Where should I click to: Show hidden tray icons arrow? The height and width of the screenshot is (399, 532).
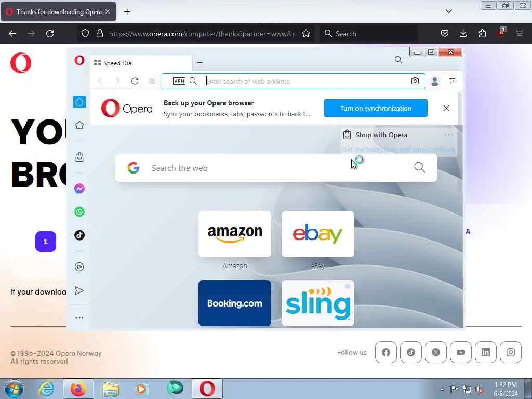point(442,389)
